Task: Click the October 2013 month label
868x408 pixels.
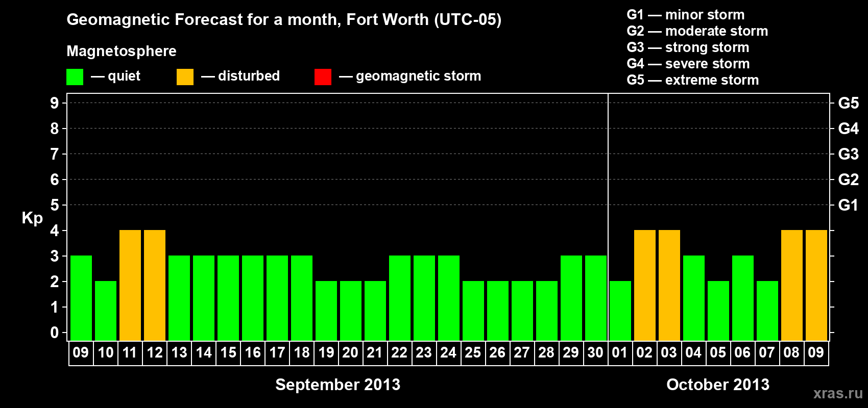Action: (718, 385)
